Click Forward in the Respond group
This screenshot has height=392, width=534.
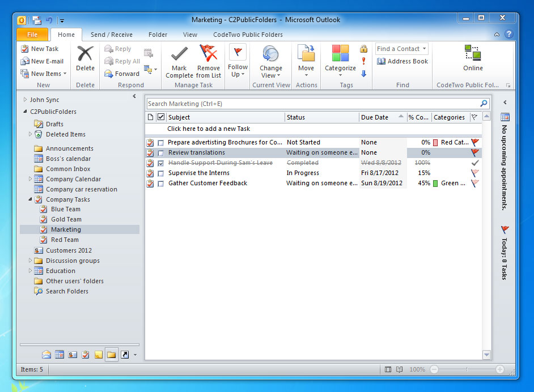tap(122, 74)
